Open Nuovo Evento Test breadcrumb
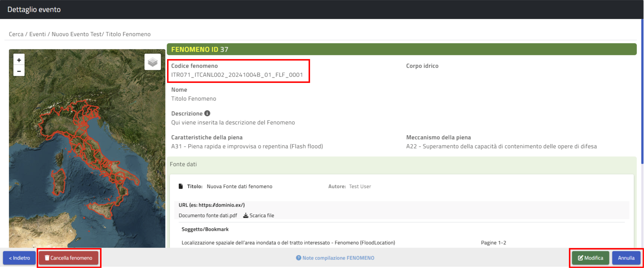Viewport: 644px width, 268px height. point(76,34)
